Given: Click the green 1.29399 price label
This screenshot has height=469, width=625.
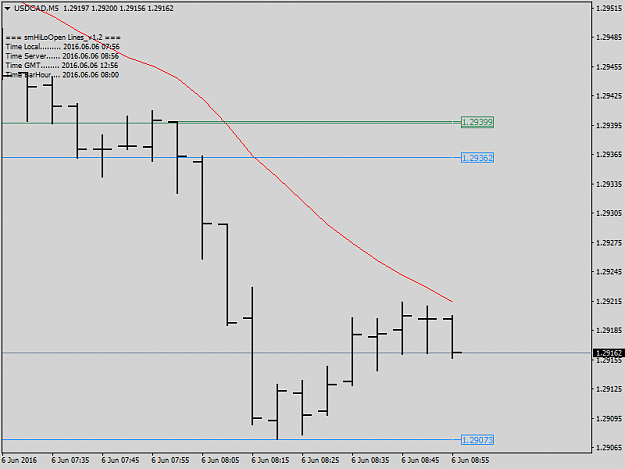Looking at the screenshot, I should click(477, 122).
